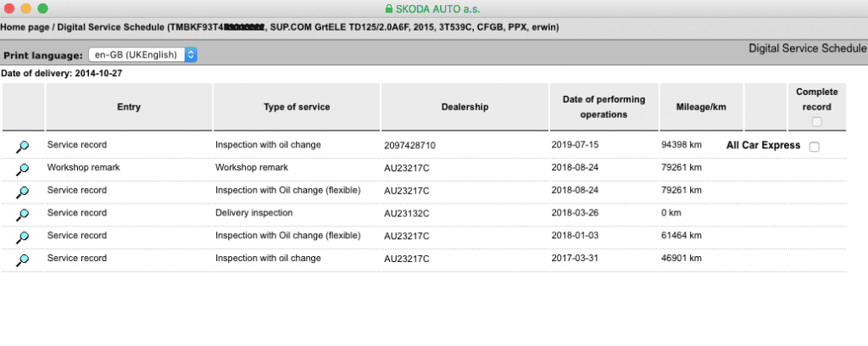Click the Home page breadcrumb
The image size is (868, 346).
click(x=24, y=27)
